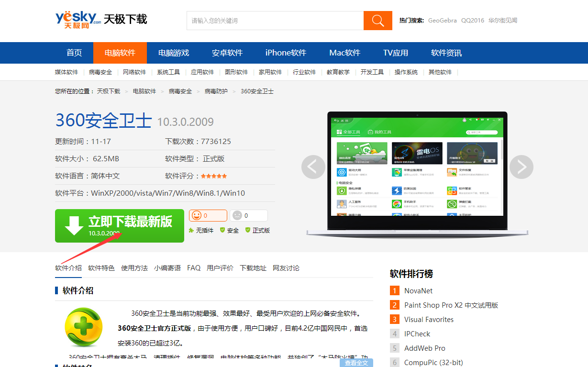Click the 360安全卫士 breadcrumb link
Image resolution: width=588 pixels, height=367 pixels.
click(257, 91)
